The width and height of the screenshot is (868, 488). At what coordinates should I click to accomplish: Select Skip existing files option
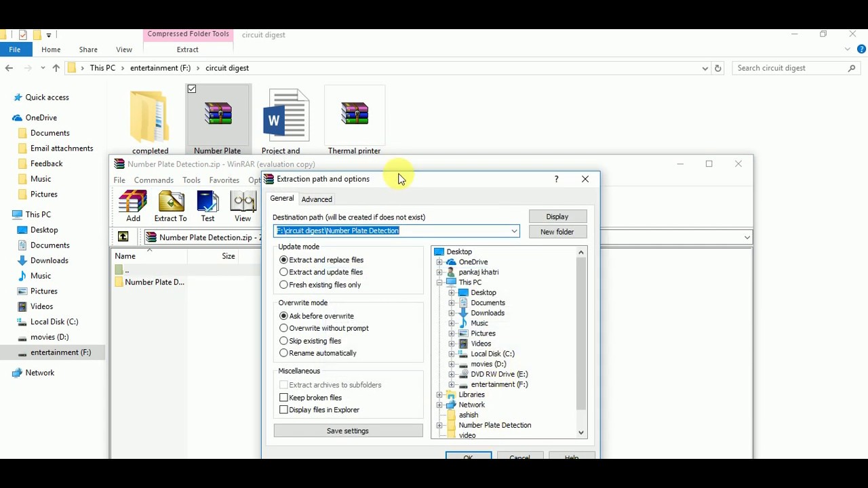click(x=310, y=341)
